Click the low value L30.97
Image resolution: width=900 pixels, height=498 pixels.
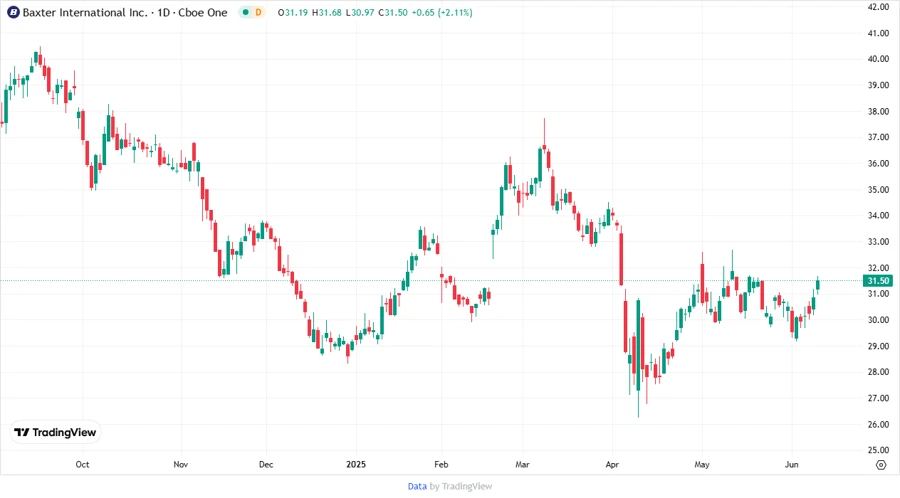[x=360, y=12]
